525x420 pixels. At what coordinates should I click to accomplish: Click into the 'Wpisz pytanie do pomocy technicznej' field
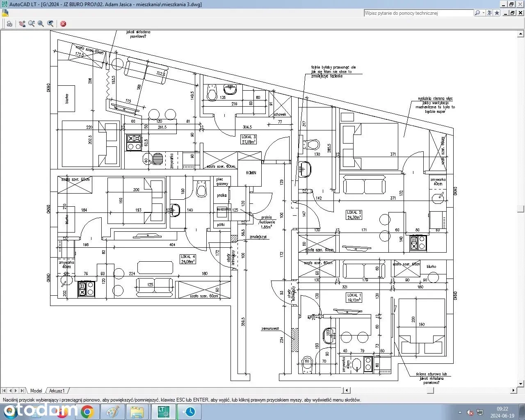pos(418,13)
